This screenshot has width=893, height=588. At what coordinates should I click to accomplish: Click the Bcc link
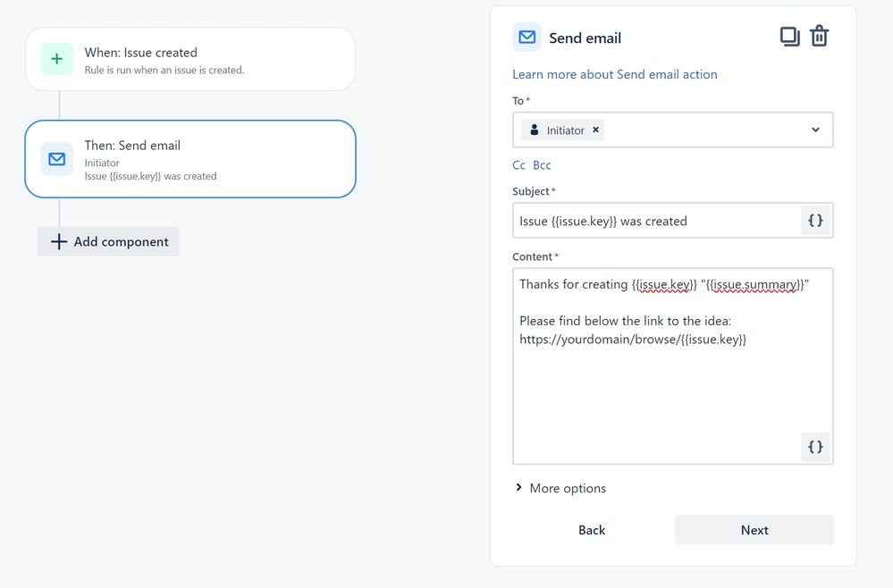542,165
